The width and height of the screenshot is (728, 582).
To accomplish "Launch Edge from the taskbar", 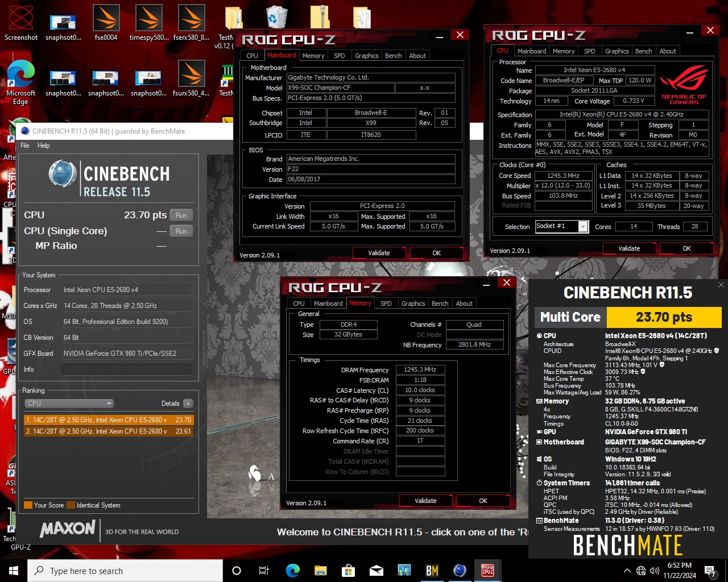I will 292,571.
